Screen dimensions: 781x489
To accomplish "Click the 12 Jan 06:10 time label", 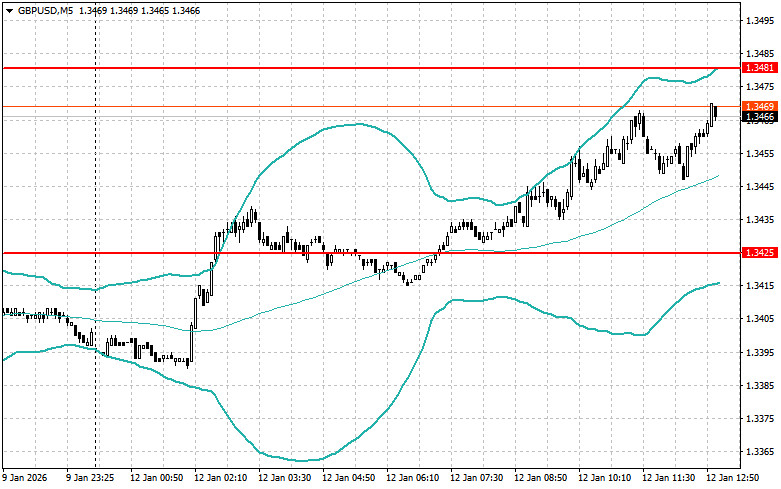I will (x=412, y=478).
